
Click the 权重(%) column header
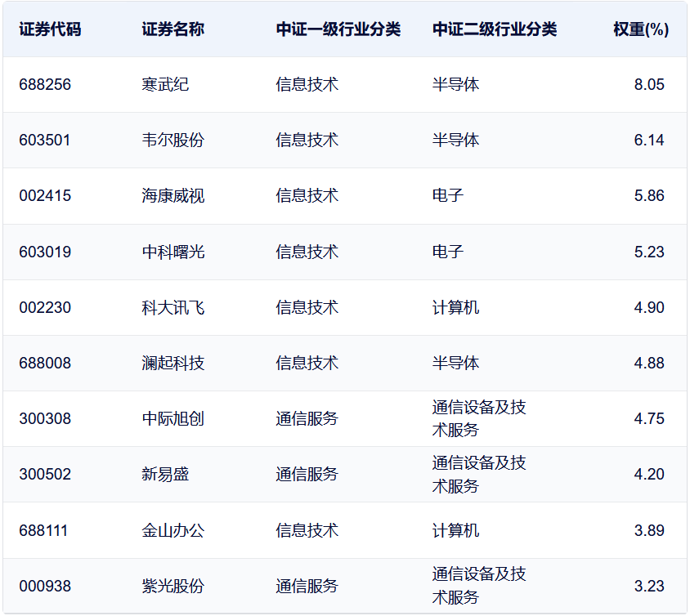pos(641,29)
